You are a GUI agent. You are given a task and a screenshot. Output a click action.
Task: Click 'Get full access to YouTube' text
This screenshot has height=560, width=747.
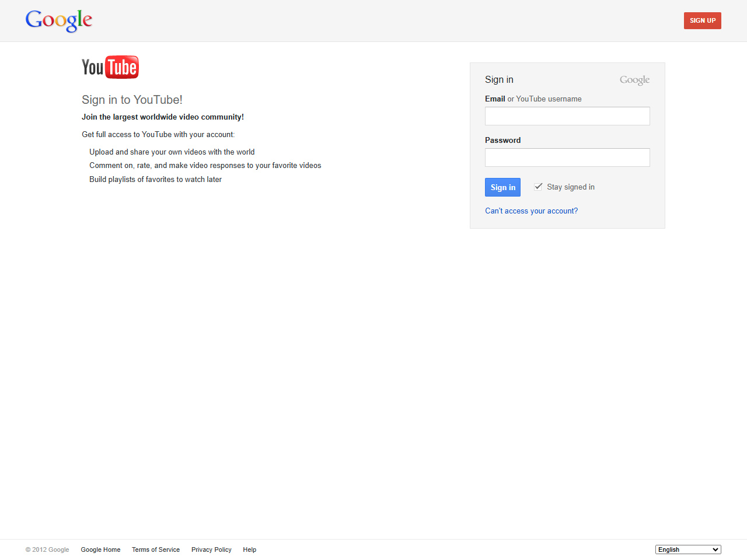tap(158, 134)
